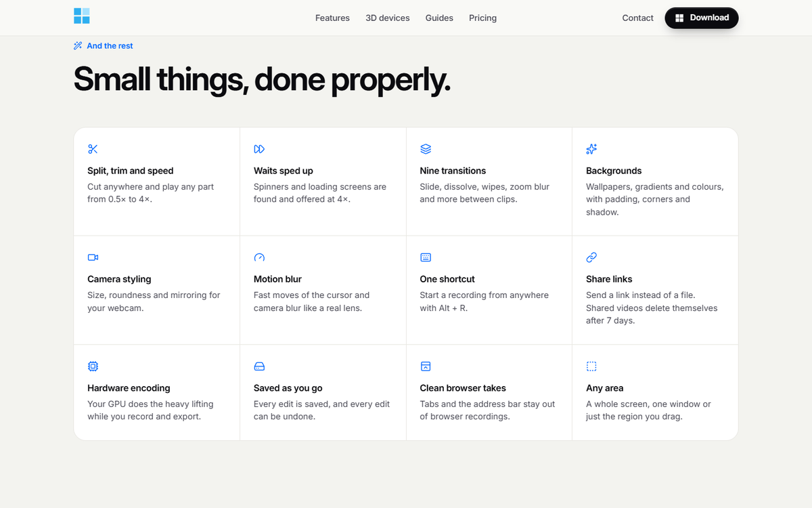Click the chip icon above Hardware encoding

click(x=93, y=366)
